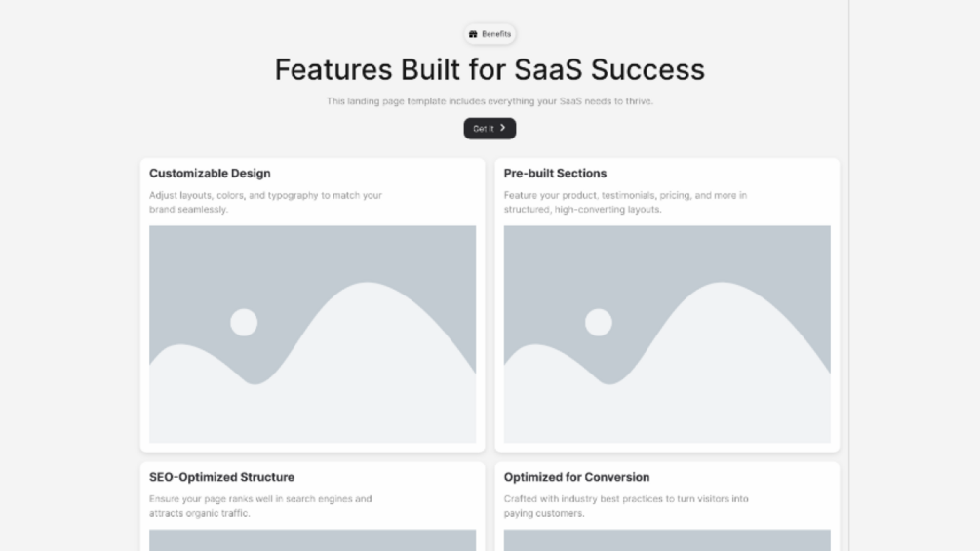The image size is (980, 551).
Task: Click the chevron arrow inside the Get It button
Action: coord(502,128)
